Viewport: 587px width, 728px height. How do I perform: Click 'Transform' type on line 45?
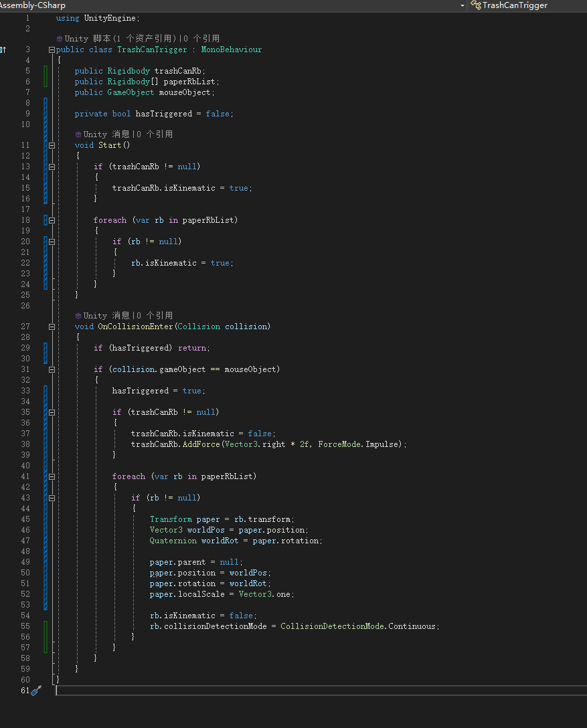[x=171, y=519]
